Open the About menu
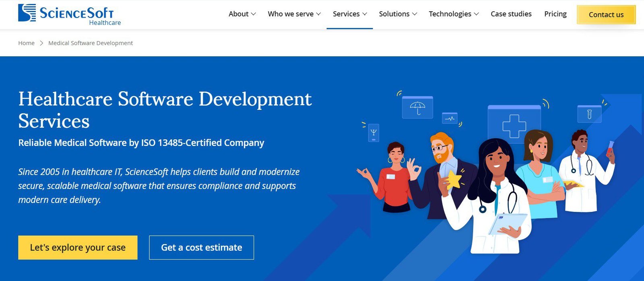Screen dimensions: 644x281 pyautogui.click(x=242, y=14)
